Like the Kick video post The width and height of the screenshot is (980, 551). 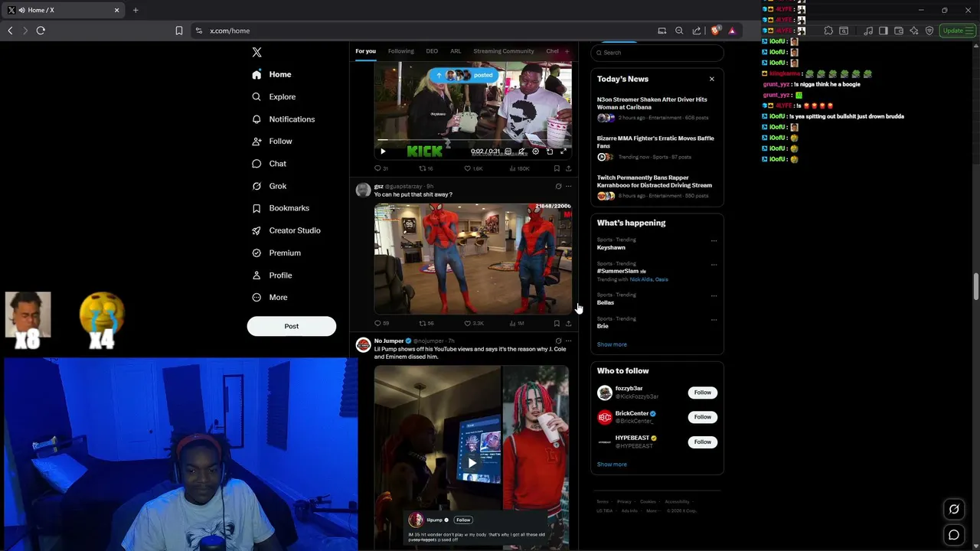[473, 168]
